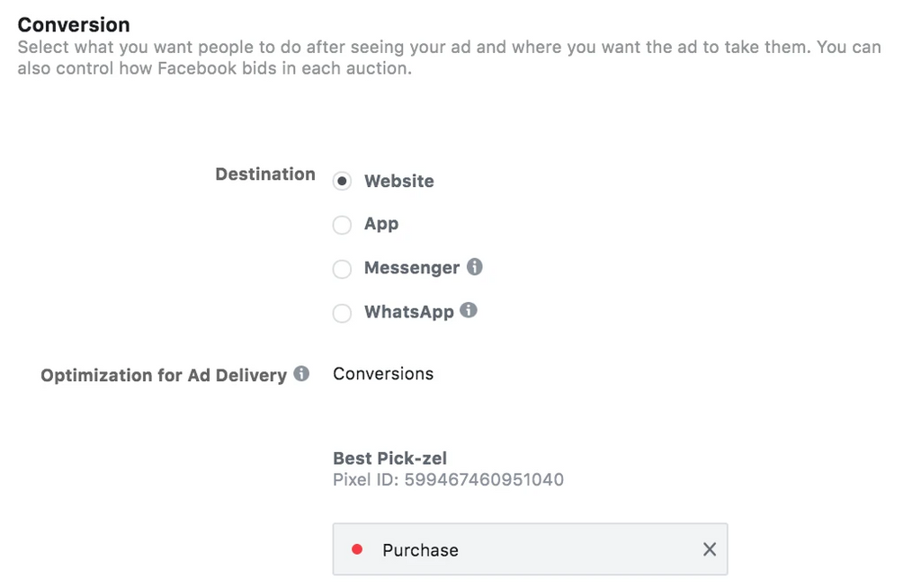
Task: Open the Messenger info tooltip icon
Action: pos(475,267)
